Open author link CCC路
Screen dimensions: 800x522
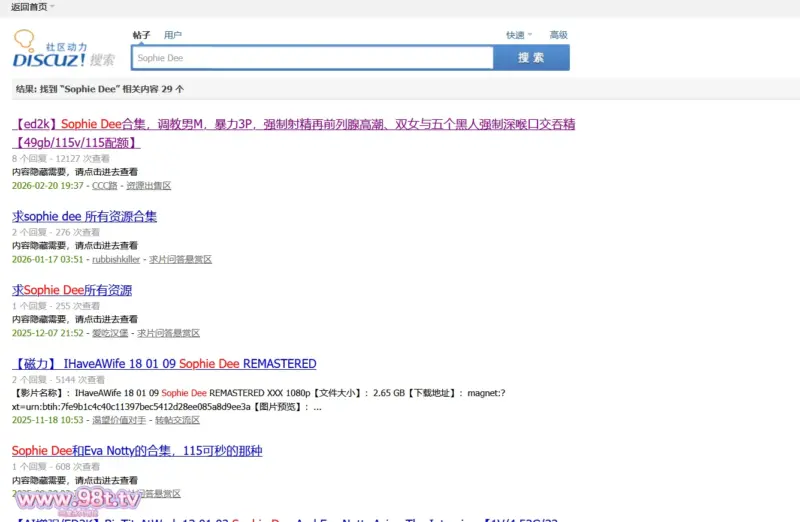pos(105,186)
